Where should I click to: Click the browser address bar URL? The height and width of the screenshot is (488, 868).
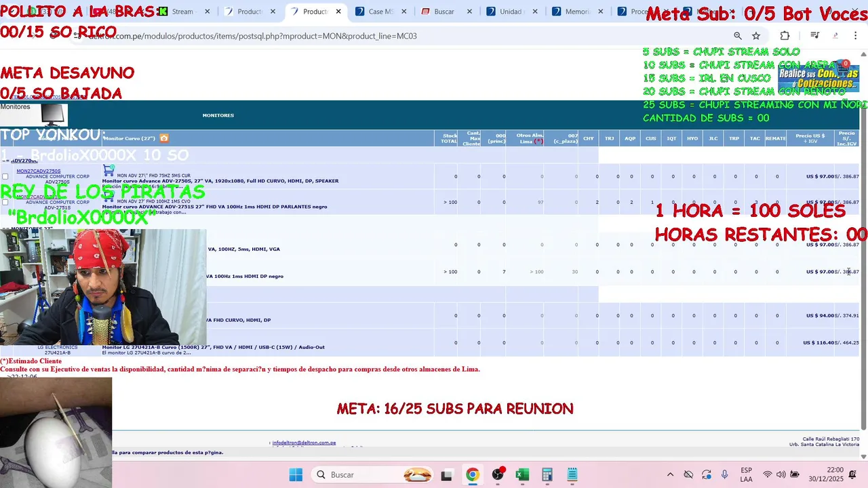(252, 36)
